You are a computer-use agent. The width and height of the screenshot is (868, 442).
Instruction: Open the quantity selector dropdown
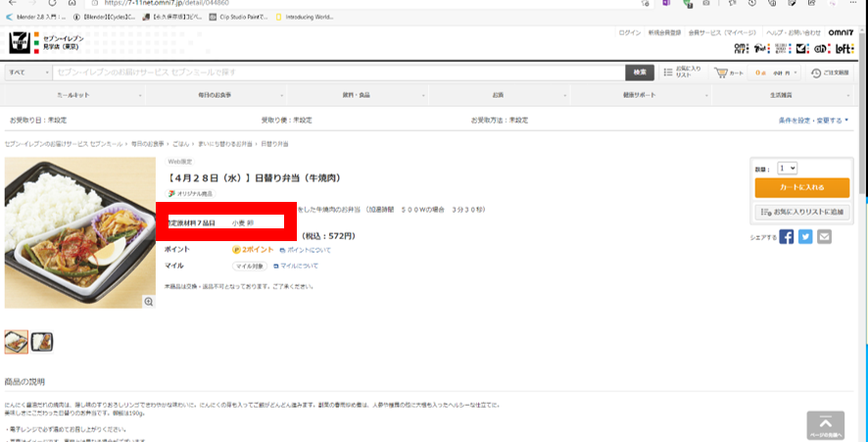pyautogui.click(x=788, y=168)
